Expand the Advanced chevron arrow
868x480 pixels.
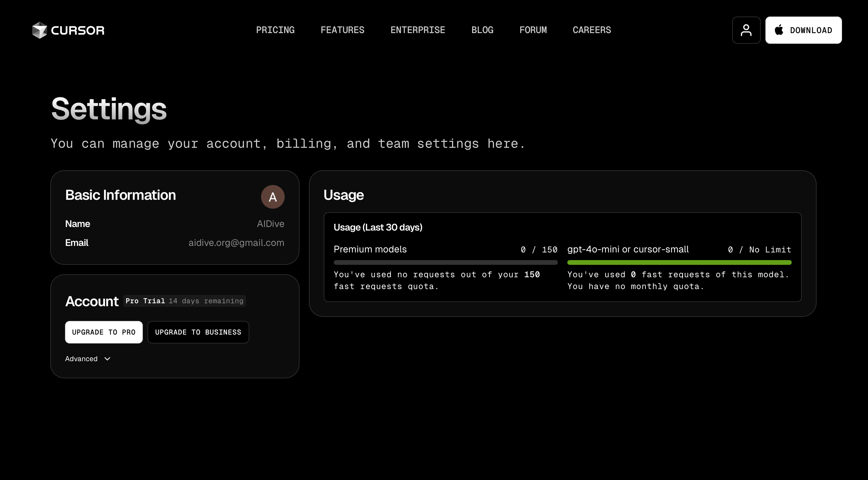click(x=107, y=359)
